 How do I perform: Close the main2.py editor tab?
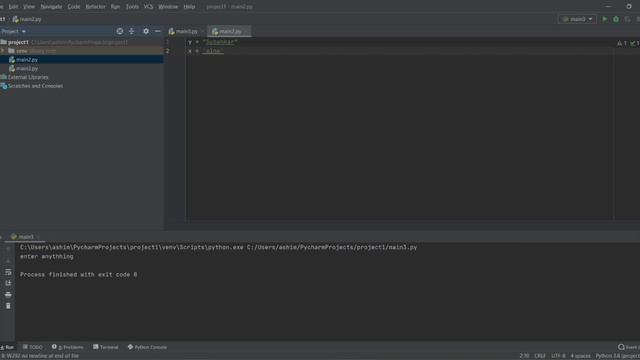[x=246, y=31]
